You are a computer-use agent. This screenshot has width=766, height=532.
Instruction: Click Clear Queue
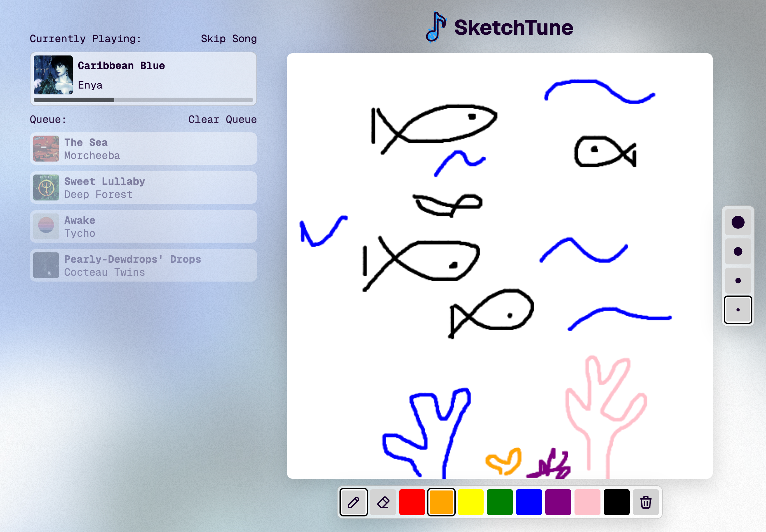pos(222,119)
